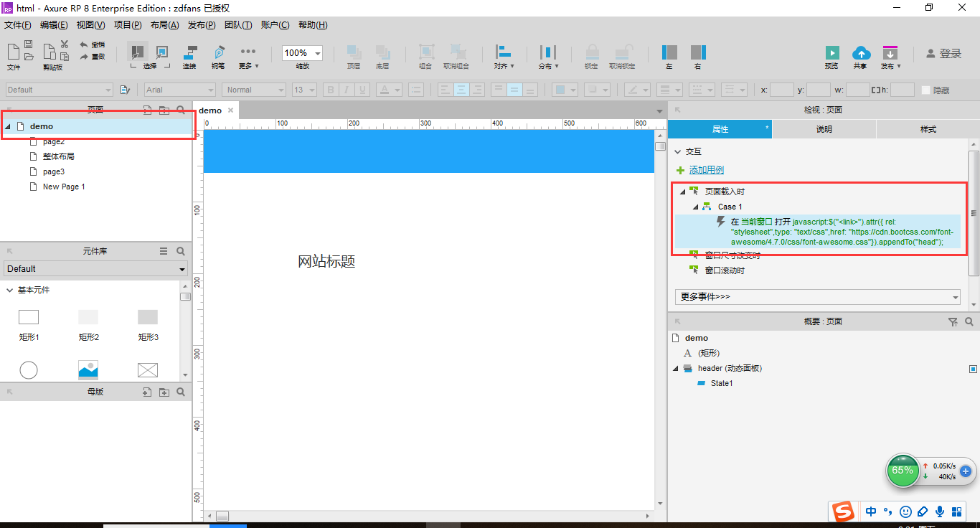Click the Unlock (取消锁定) icon
Viewport: 980px width, 528px height.
[622, 52]
